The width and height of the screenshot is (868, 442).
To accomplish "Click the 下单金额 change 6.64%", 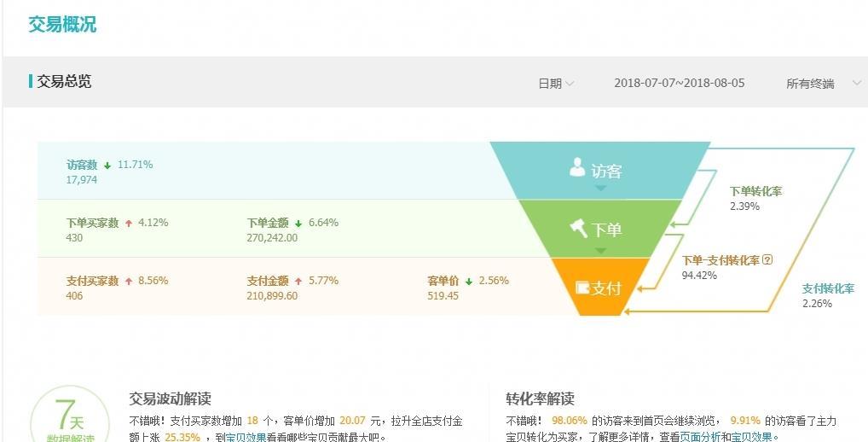I will click(x=323, y=223).
